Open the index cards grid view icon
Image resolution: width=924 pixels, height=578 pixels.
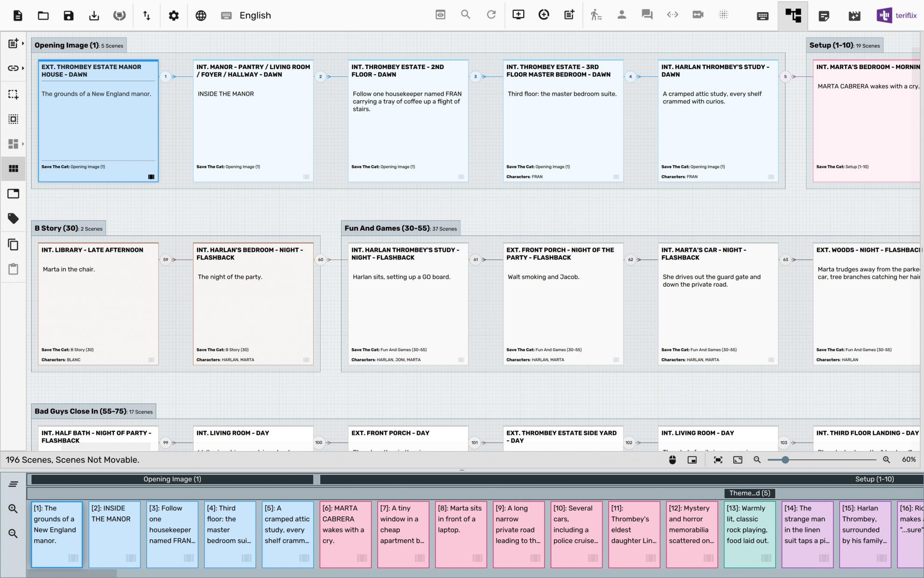[x=13, y=169]
